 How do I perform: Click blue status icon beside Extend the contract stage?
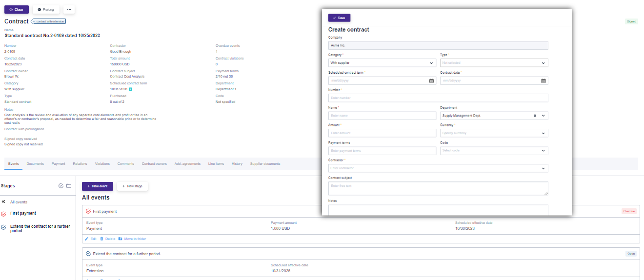(x=3, y=227)
